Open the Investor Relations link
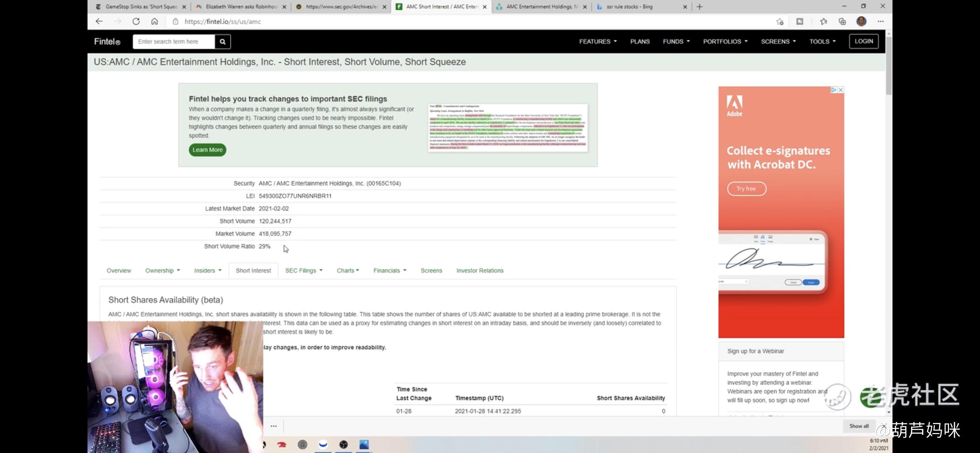This screenshot has width=980, height=453. click(x=479, y=271)
